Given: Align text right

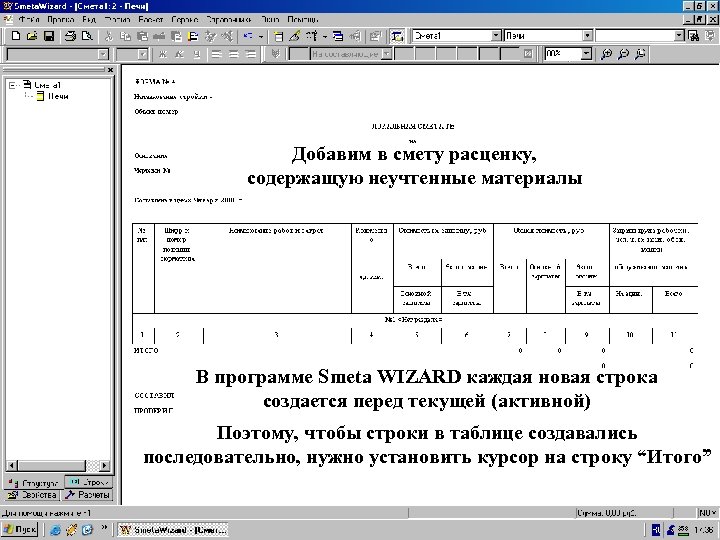Looking at the screenshot, I should click(251, 54).
